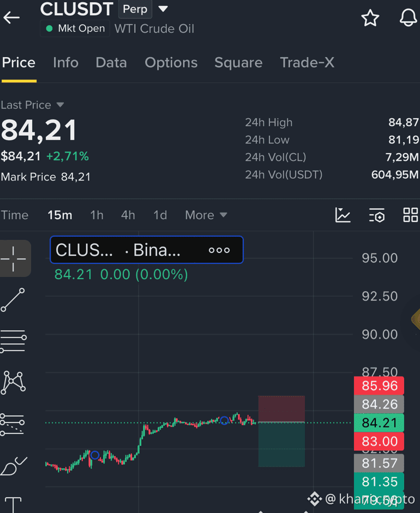Screen dimensions: 420x513
Task: Select the long/short position forecasting tool
Action: [x=13, y=424]
